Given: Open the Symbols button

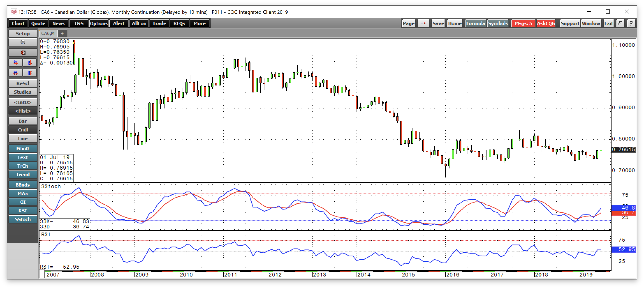Looking at the screenshot, I should pyautogui.click(x=498, y=23).
